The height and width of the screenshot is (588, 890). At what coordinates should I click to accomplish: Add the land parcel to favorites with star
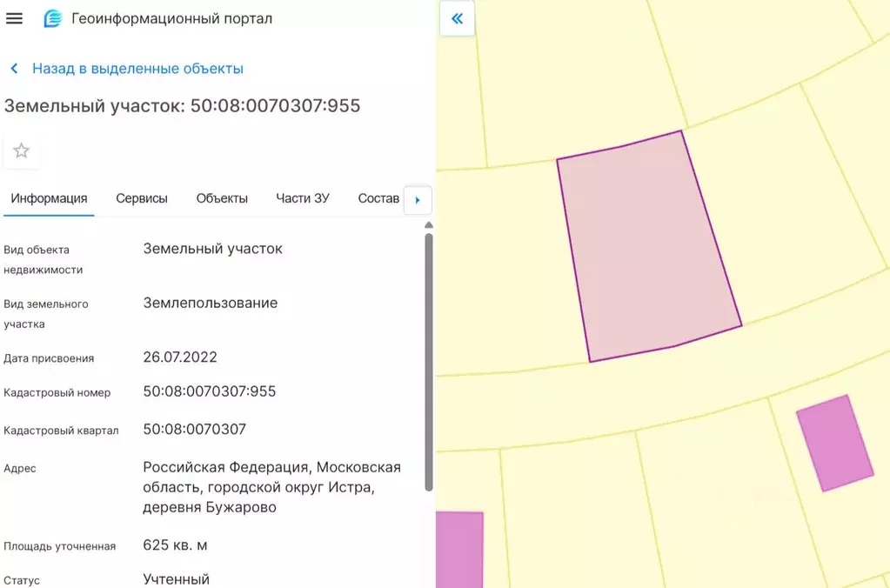click(22, 151)
